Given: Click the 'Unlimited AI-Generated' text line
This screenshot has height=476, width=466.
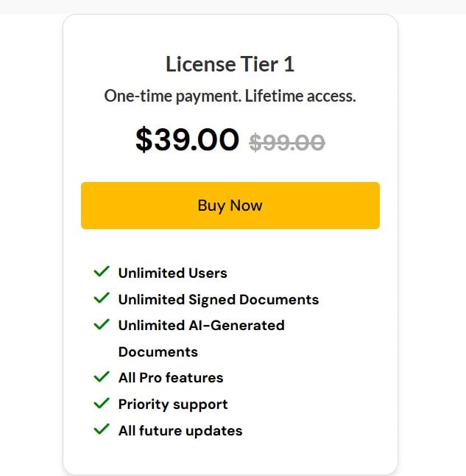Looking at the screenshot, I should (x=201, y=325).
